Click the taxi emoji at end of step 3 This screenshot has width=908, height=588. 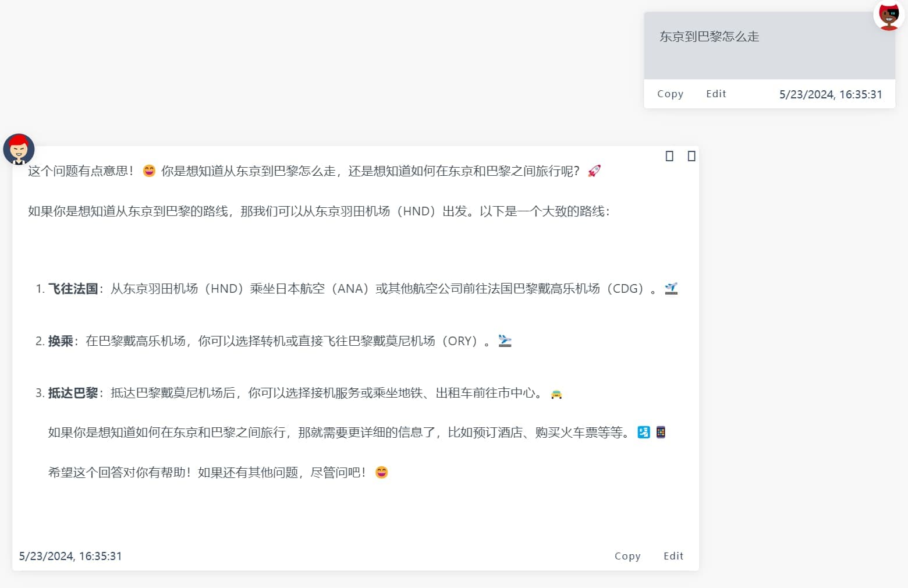pos(556,394)
